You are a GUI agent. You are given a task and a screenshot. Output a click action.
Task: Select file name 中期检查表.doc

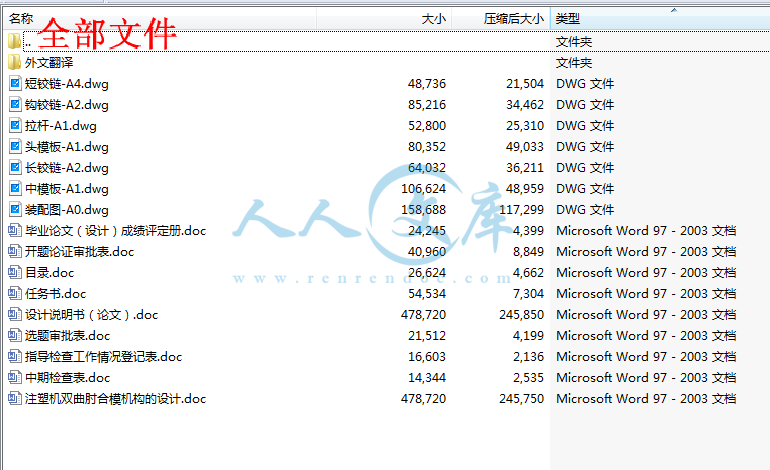68,378
